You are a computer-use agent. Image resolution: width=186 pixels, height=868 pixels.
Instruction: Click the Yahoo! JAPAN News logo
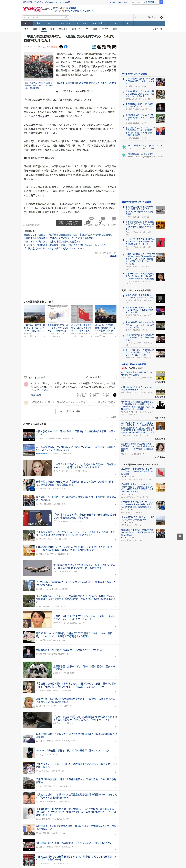click(x=37, y=9)
